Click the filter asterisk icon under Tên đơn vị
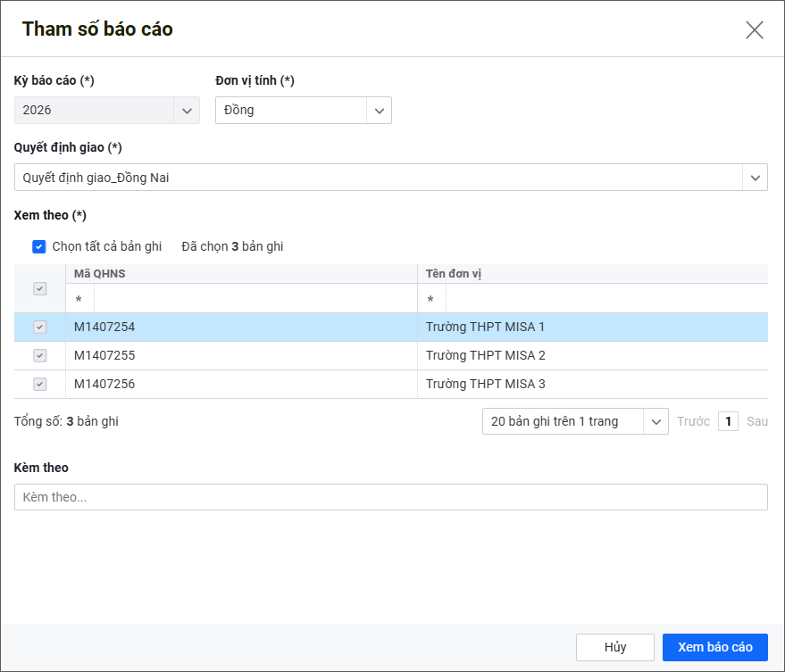Screen dimensions: 785x672 [x=431, y=300]
